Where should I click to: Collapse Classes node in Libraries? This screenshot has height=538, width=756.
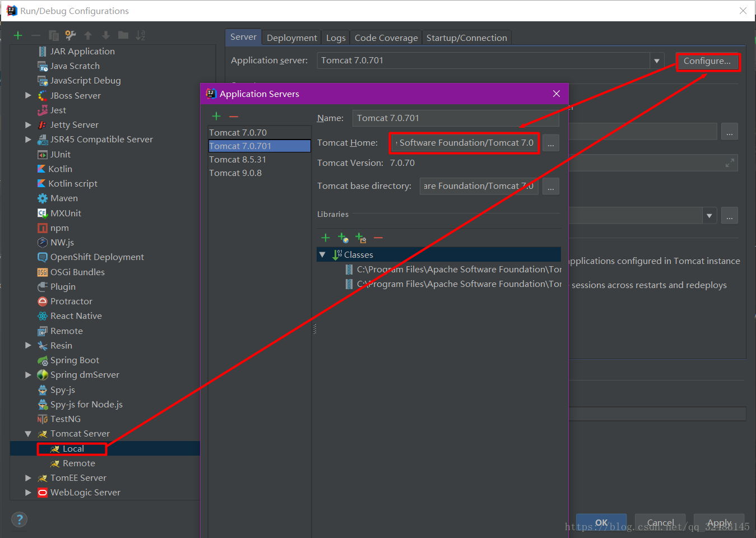[322, 255]
